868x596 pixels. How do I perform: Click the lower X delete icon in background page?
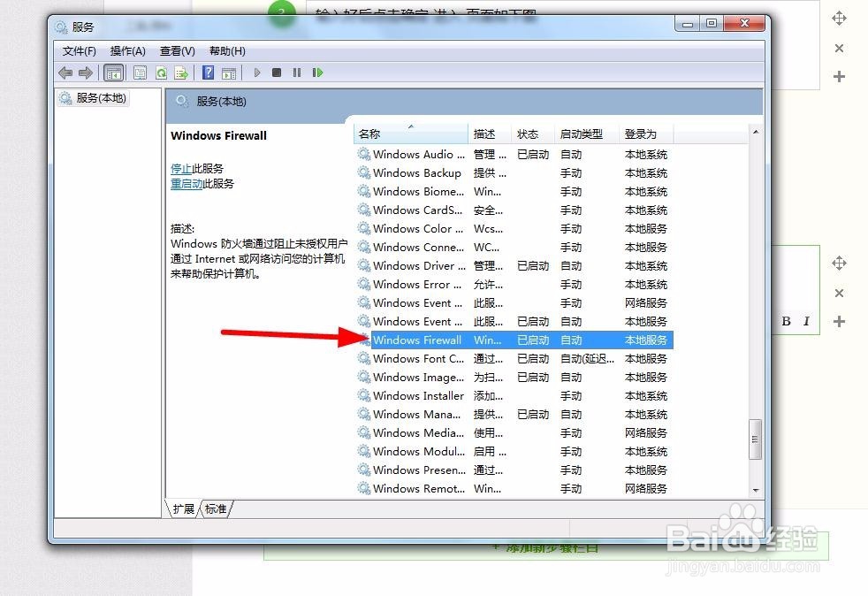pos(839,293)
